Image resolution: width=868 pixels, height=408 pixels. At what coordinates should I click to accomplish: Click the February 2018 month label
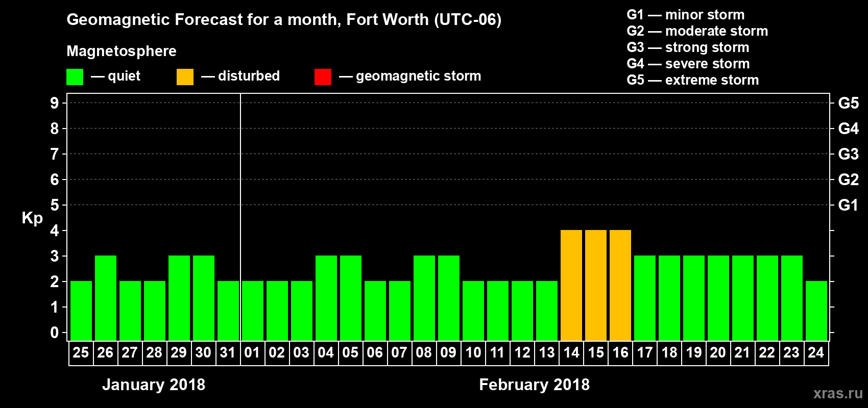tap(534, 385)
